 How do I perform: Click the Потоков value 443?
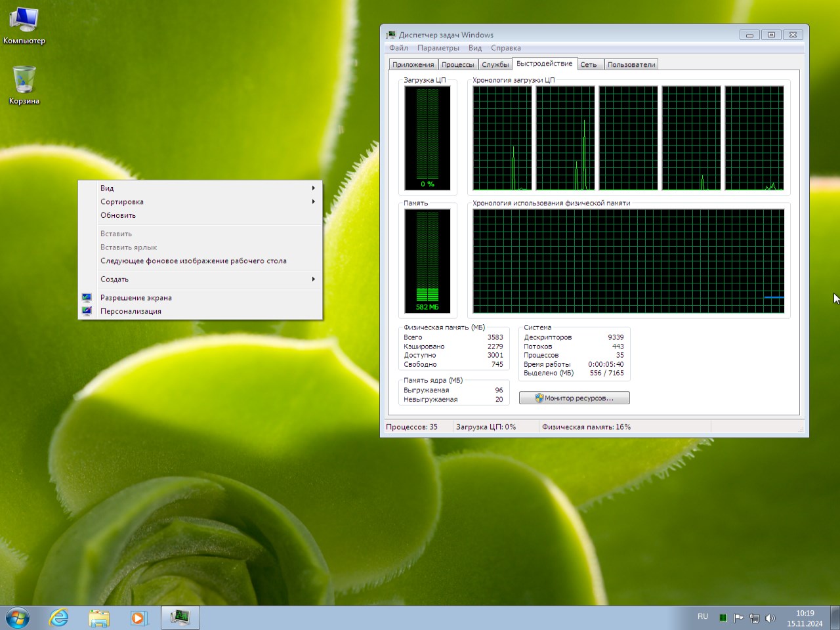[618, 346]
